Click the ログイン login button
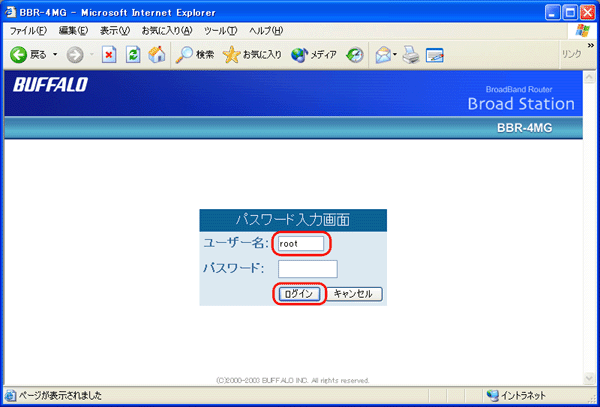Image resolution: width=600 pixels, height=407 pixels. click(x=299, y=294)
